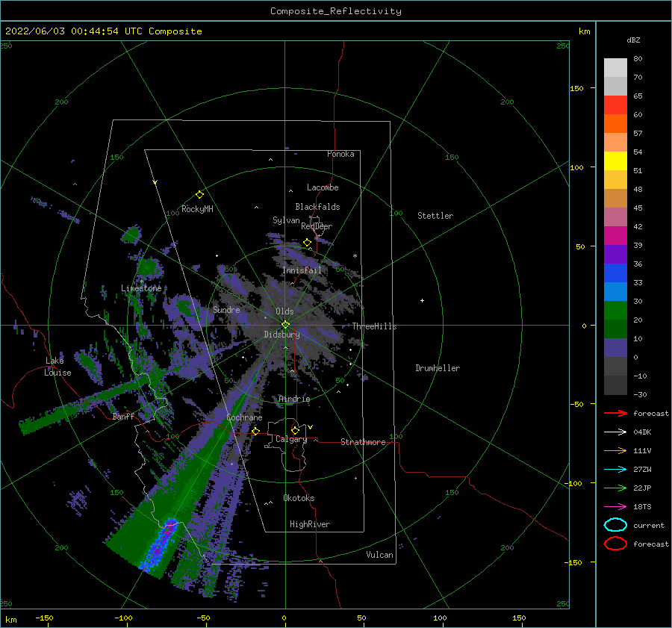Click the Innisfail city label

(302, 270)
